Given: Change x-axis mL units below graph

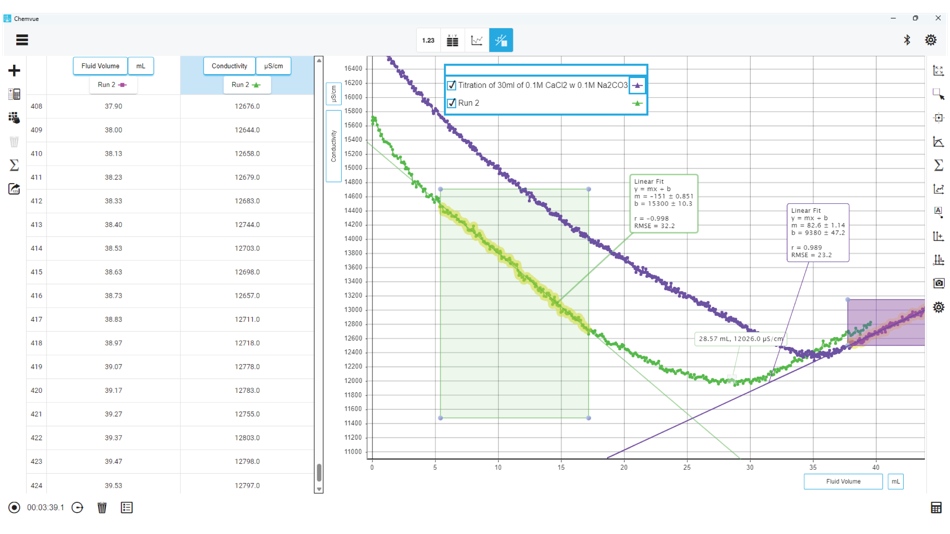Looking at the screenshot, I should (895, 481).
